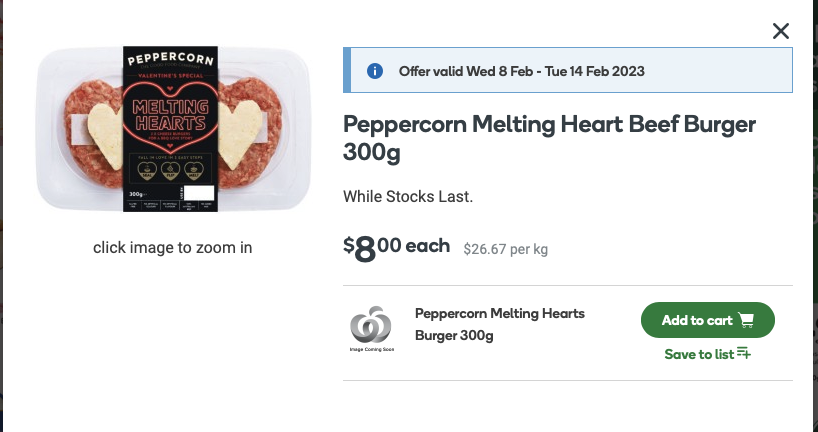Screen dimensions: 818x432
Task: Click the cart icon inside Add to cart
Action: click(x=746, y=320)
